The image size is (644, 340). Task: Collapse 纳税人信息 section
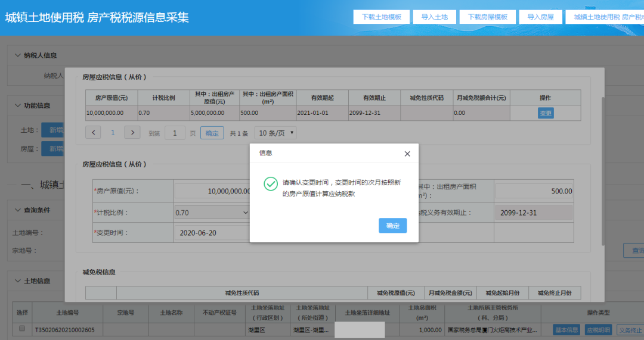[x=18, y=55]
